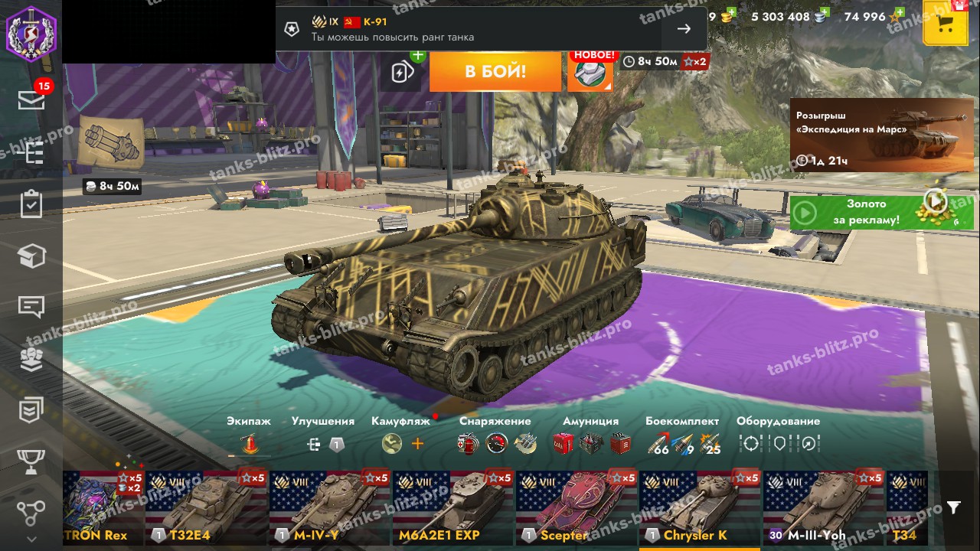This screenshot has width=980, height=551.
Task: Click Золото за рекламу banner
Action: pos(871,212)
